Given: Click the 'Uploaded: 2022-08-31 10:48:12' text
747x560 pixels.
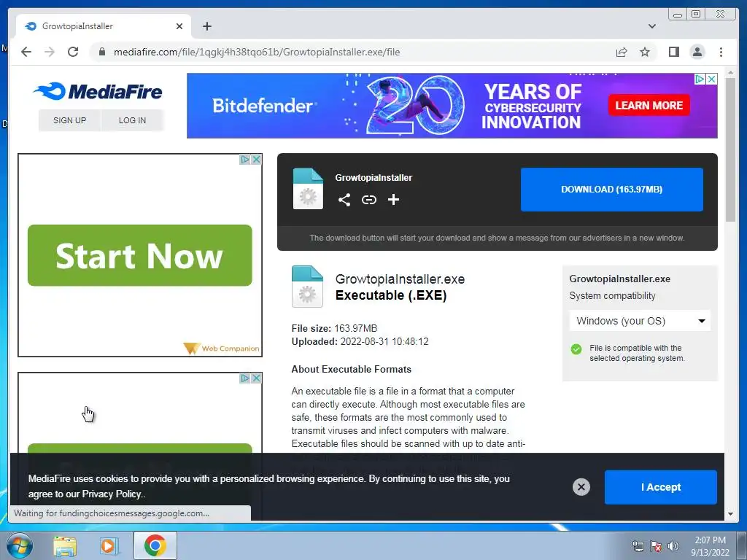Looking at the screenshot, I should 360,342.
